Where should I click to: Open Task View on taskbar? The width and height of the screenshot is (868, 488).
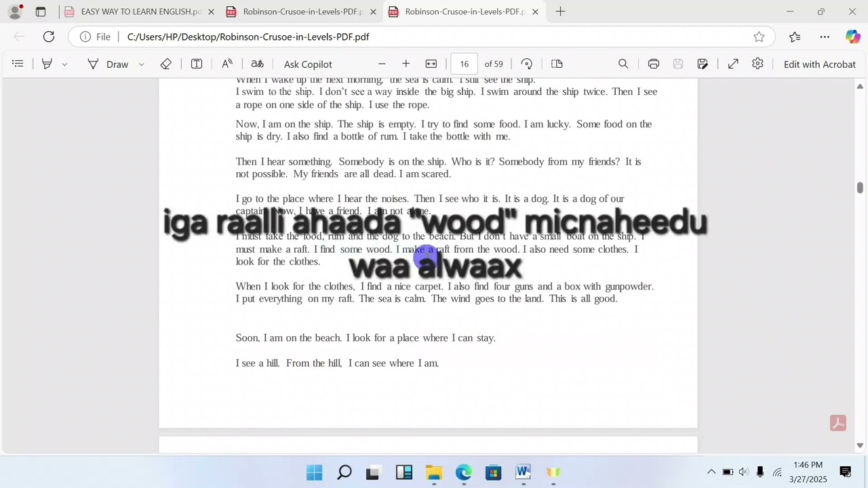click(x=373, y=472)
